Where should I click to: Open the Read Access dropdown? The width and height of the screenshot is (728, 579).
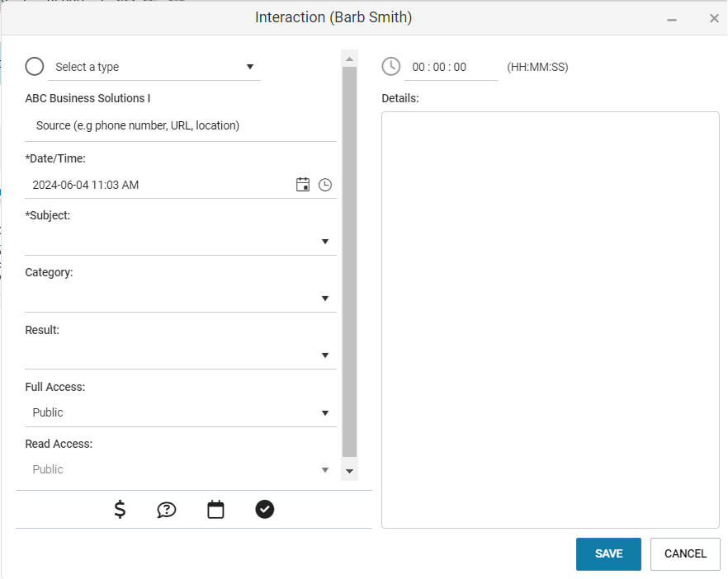coord(181,469)
